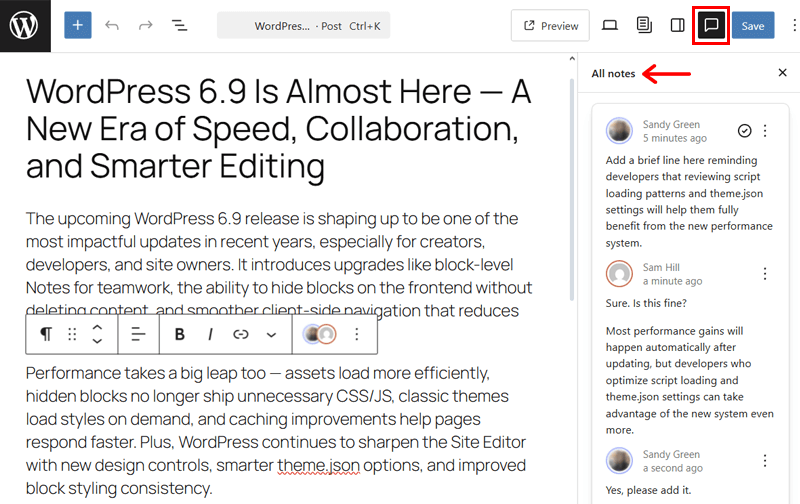
Task: Click the 'Performance takes a big leap' paragraph
Action: point(276,431)
